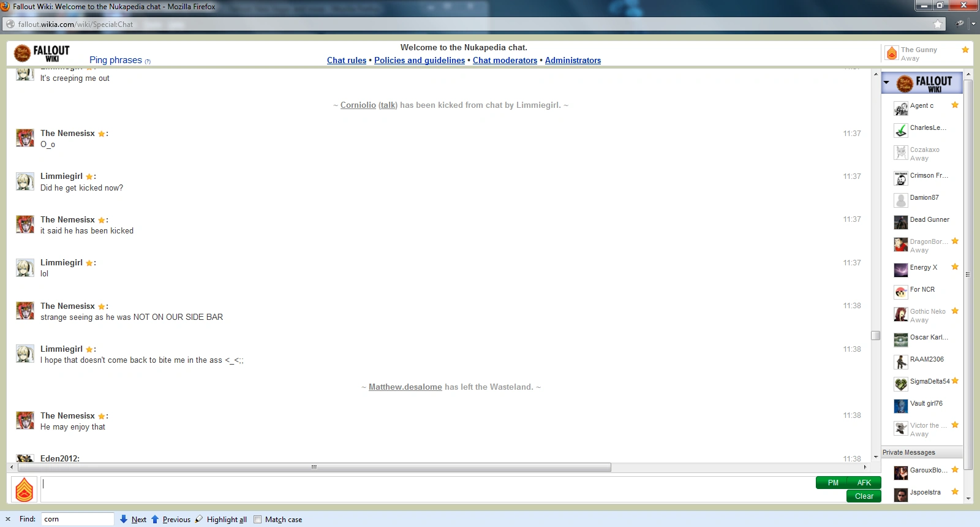The width and height of the screenshot is (980, 527).
Task: Click the Clear button
Action: click(864, 496)
